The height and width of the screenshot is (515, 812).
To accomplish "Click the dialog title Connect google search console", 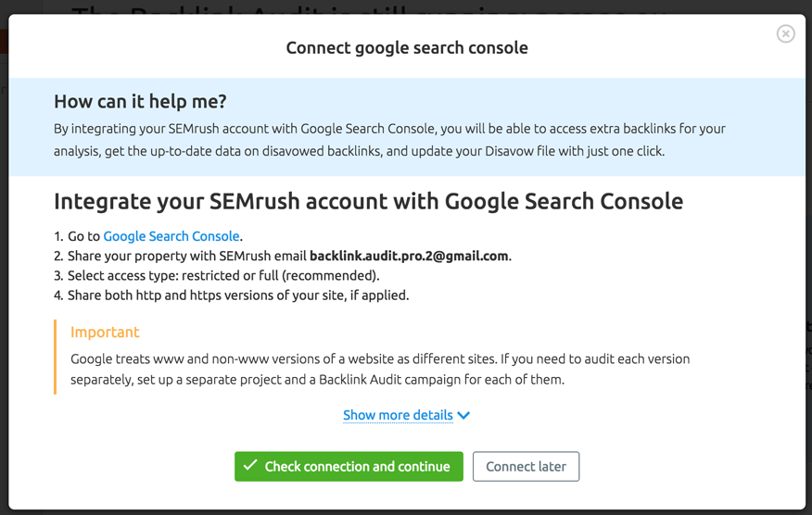I will [407, 47].
